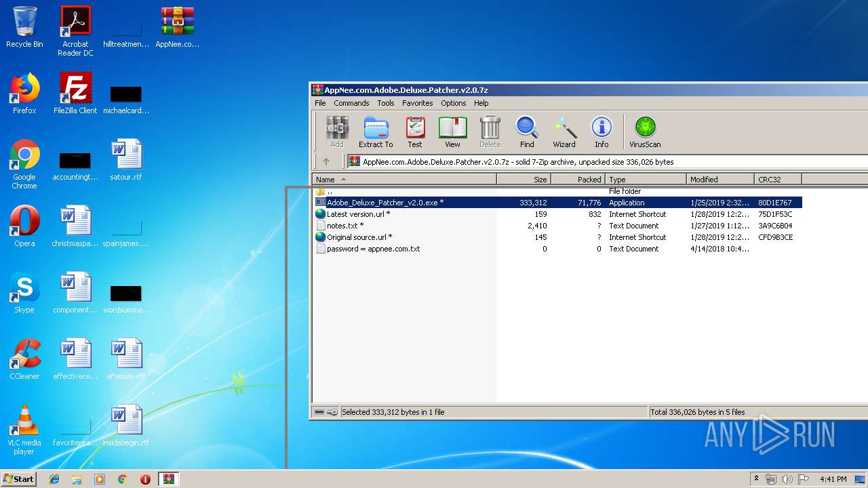Launch Google Chrome desktop shortcut

click(24, 164)
